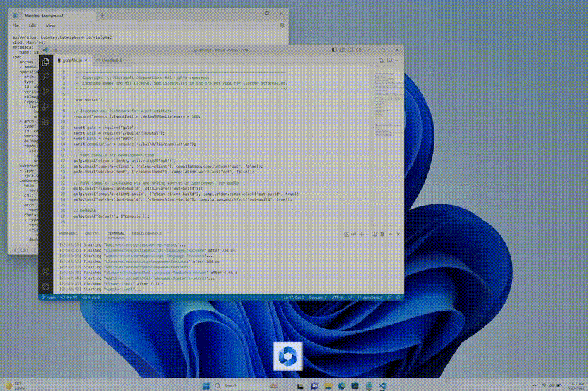
Task: Toggle Primary Side Bar layout icon in title bar
Action: [334, 50]
